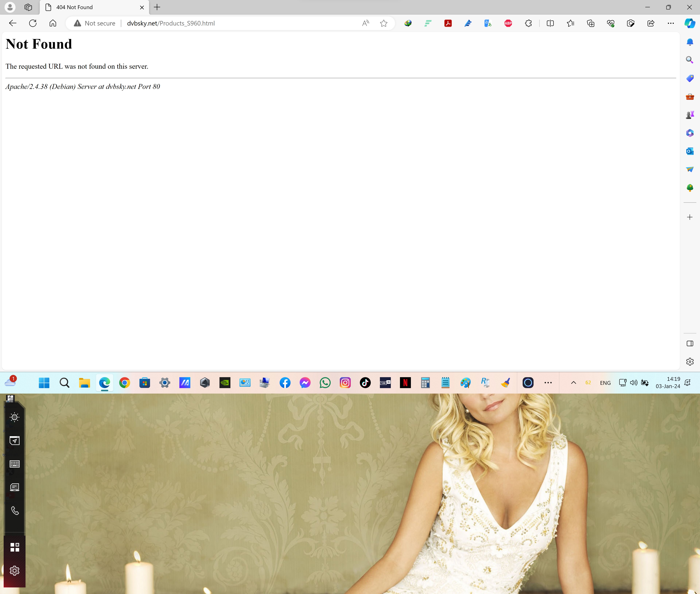
Task: Open the Favorites list icon
Action: (570, 23)
